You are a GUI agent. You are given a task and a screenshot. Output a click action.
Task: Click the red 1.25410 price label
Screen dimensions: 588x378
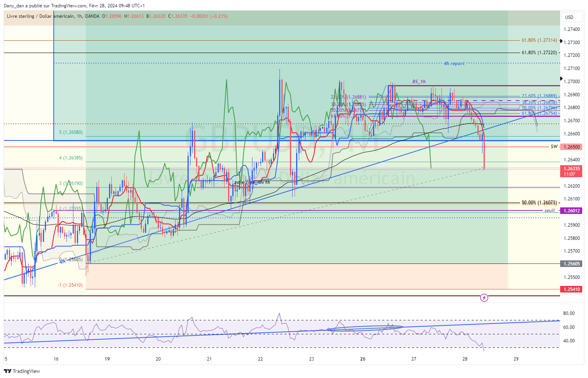tap(572, 289)
